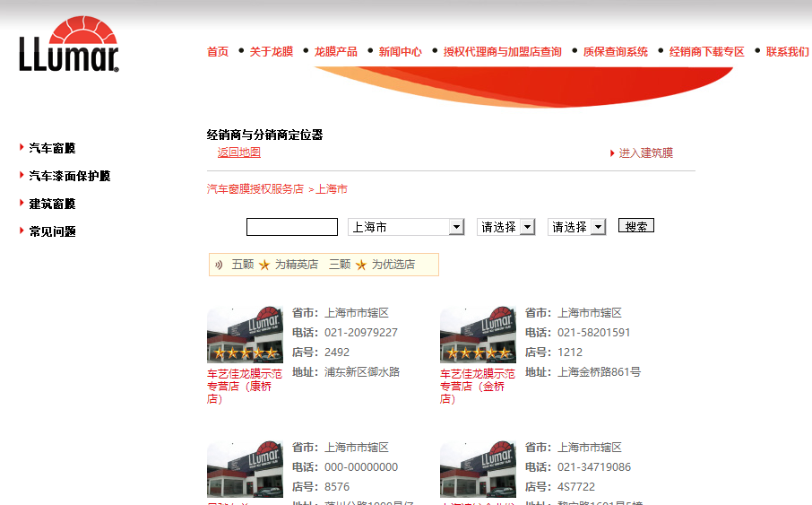Select 汽车窗膜 in the left sidebar
The width and height of the screenshot is (812, 505).
pyautogui.click(x=52, y=148)
